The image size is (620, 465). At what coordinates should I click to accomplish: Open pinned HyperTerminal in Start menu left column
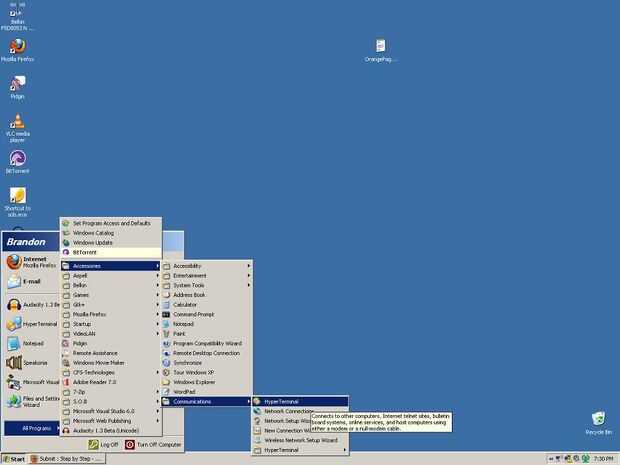coord(32,324)
